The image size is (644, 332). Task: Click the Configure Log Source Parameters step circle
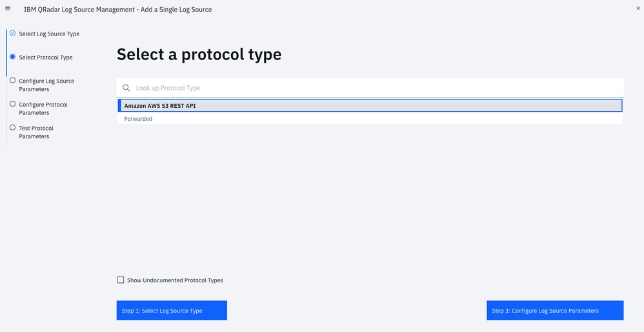pos(12,81)
